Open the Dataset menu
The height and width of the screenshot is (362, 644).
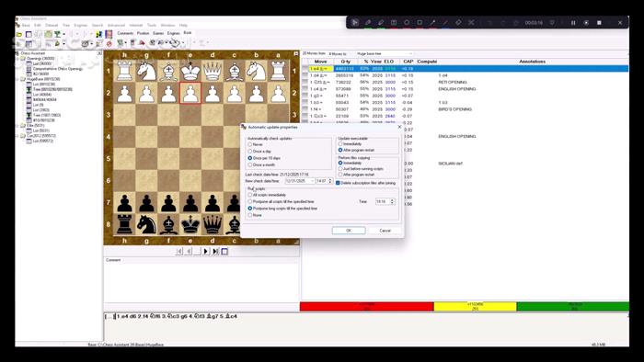tap(52, 26)
